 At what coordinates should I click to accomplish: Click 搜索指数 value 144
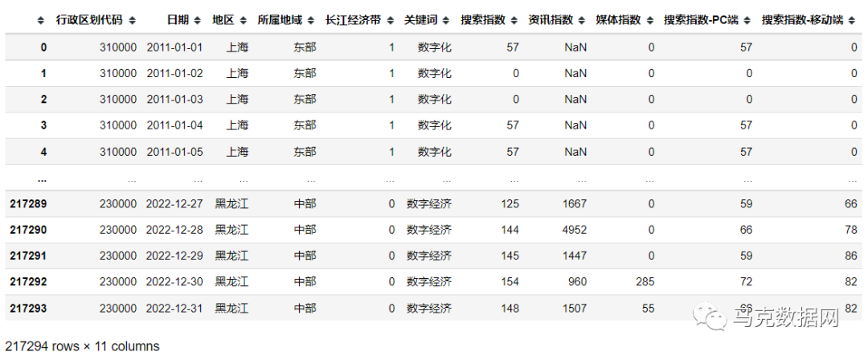coord(510,231)
